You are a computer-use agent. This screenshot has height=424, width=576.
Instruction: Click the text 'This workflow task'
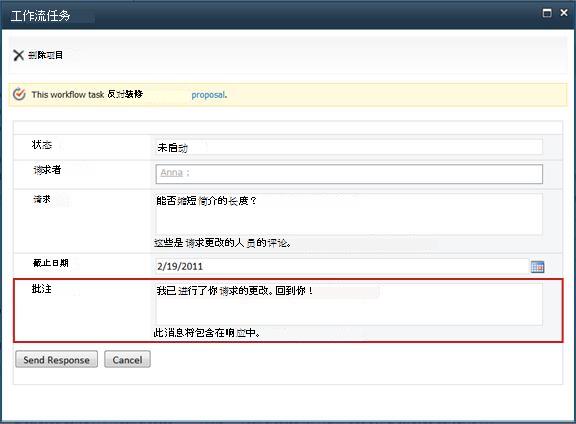[68, 94]
